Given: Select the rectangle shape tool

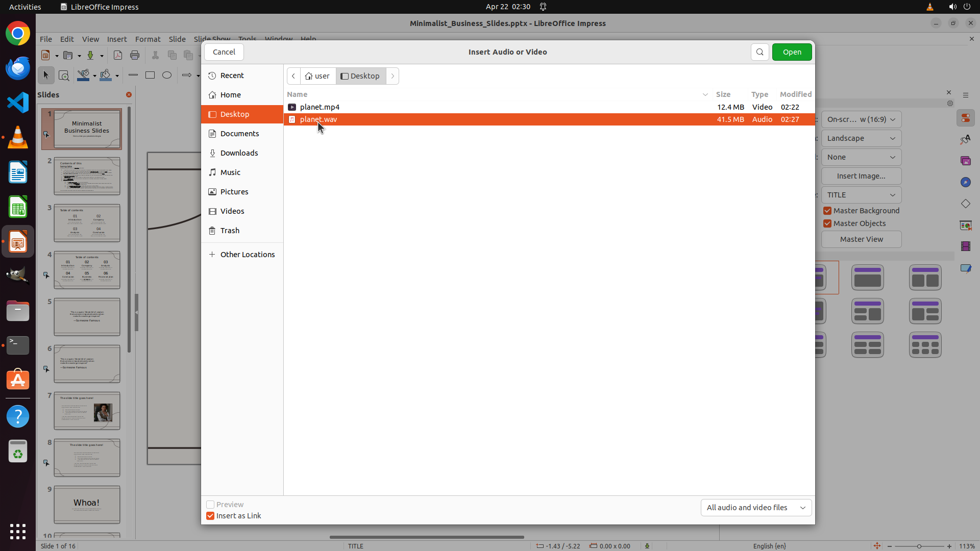Looking at the screenshot, I should [x=150, y=75].
